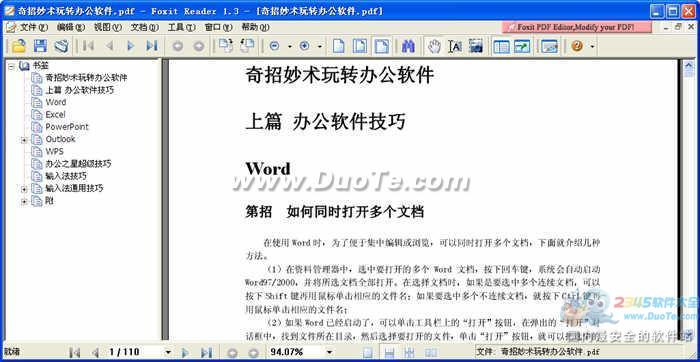Viewport: 700px width, 362px height.
Task: Click the Foxit PDF Editor advertisement banner
Action: 576,27
